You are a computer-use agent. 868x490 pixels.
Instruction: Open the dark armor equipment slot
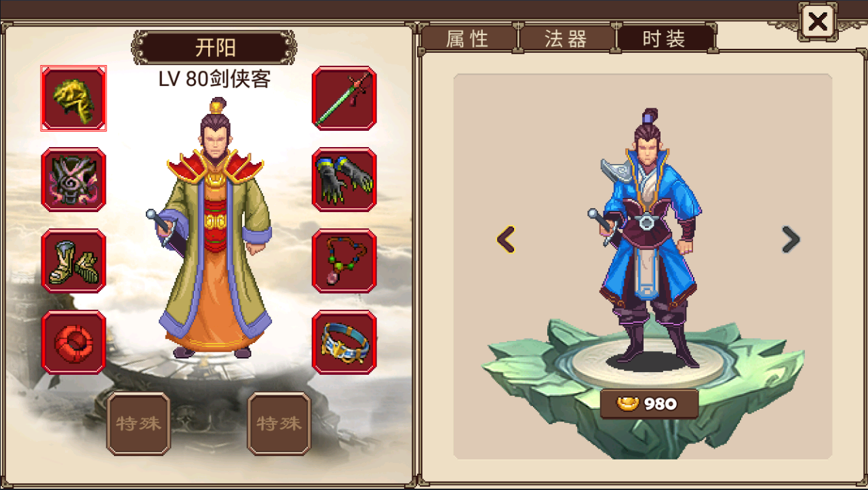click(x=73, y=180)
